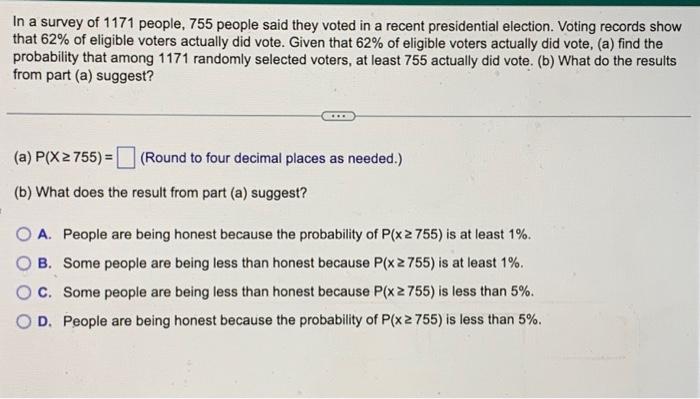This screenshot has height=399, width=700.
Task: Click 'People are being honest... at least 1%' text
Action: [297, 234]
